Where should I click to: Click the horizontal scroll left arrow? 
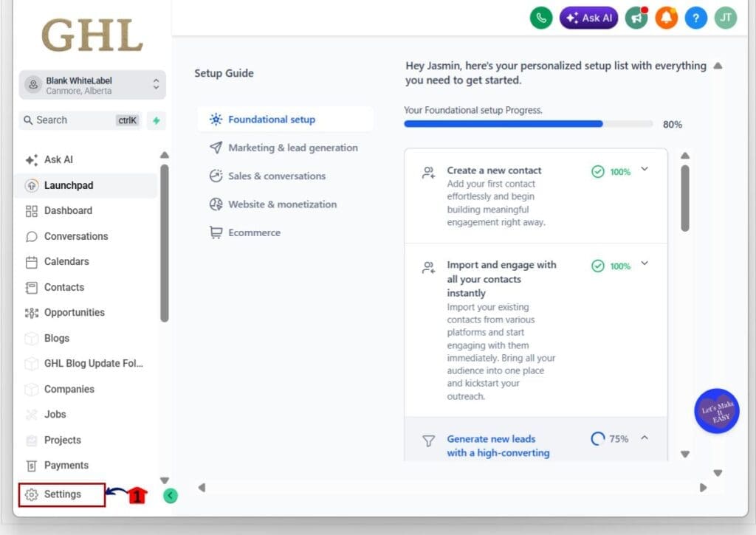pos(202,488)
